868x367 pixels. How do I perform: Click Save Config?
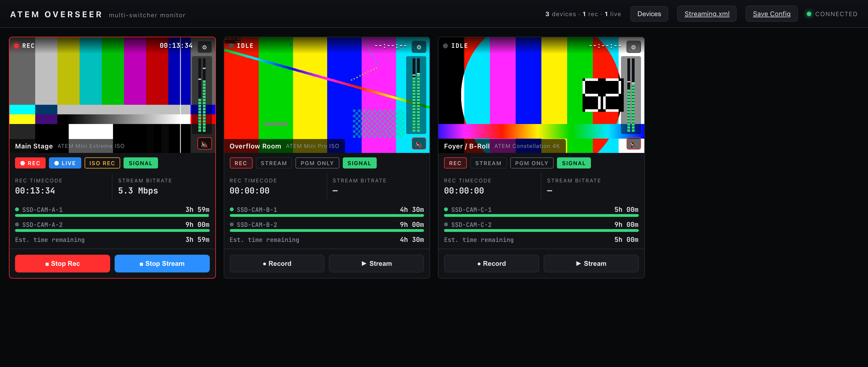(x=771, y=14)
